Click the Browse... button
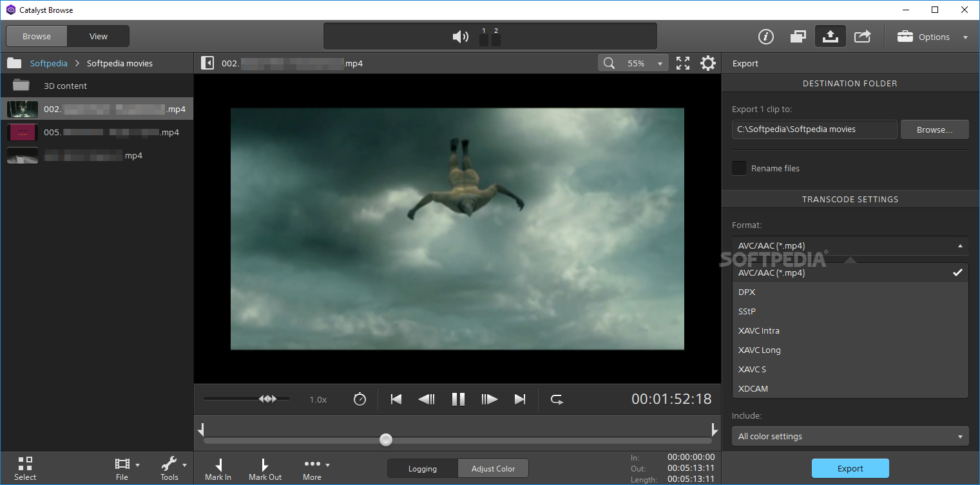 point(934,129)
